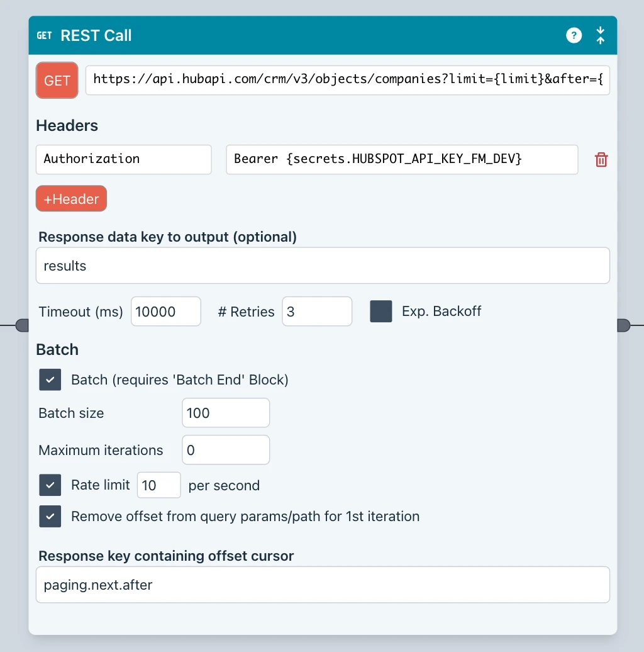Click the help question mark icon
Viewport: 644px width, 652px height.
(x=574, y=35)
